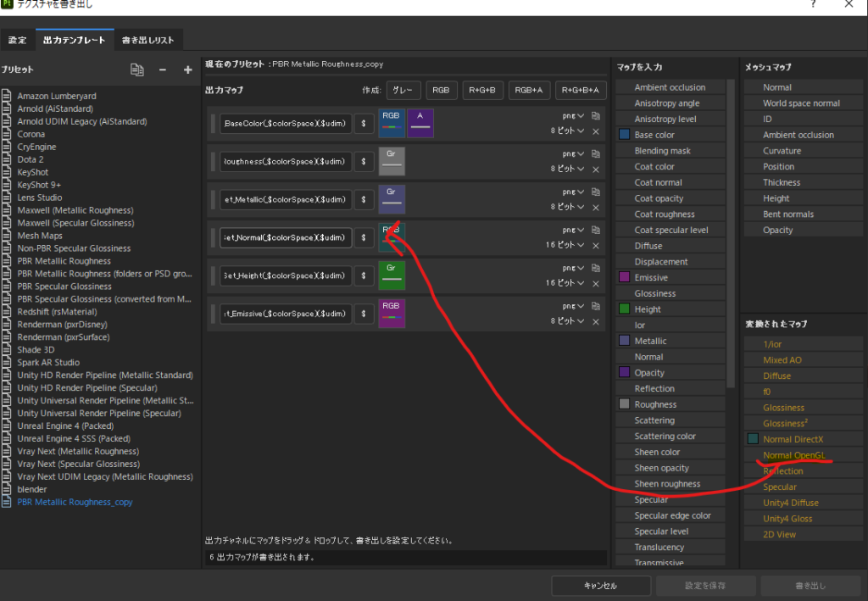Duplicate preset using copy icon in preset panel
This screenshot has height=601, width=868.
(x=137, y=70)
